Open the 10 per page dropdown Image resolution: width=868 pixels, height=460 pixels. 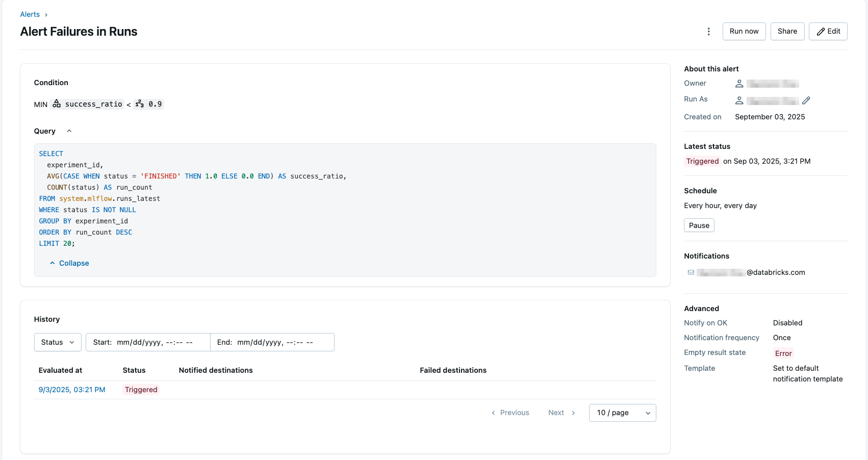coord(622,412)
